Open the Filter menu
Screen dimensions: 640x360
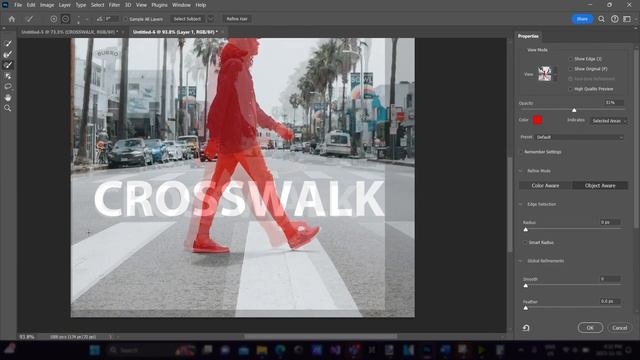[x=114, y=5]
